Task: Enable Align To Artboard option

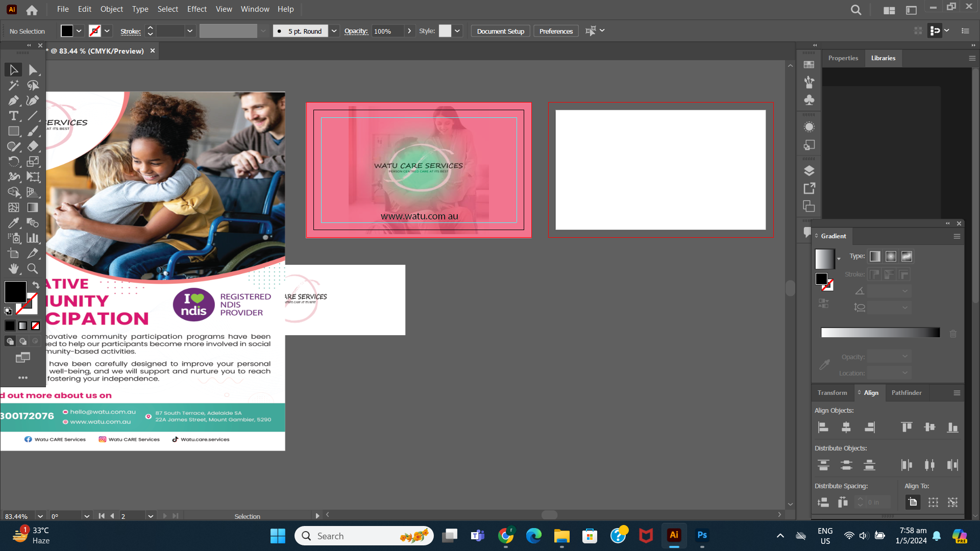Action: pos(913,502)
